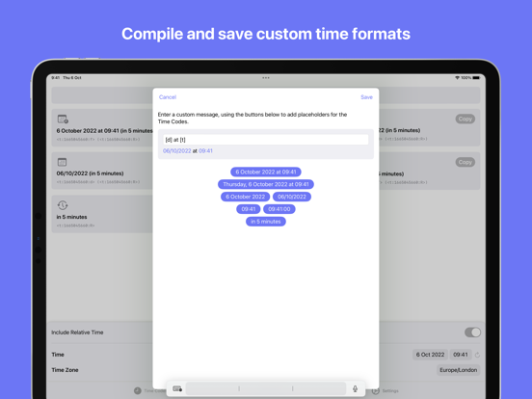Select the date-time calendar icon card
The width and height of the screenshot is (532, 399).
pos(63,120)
